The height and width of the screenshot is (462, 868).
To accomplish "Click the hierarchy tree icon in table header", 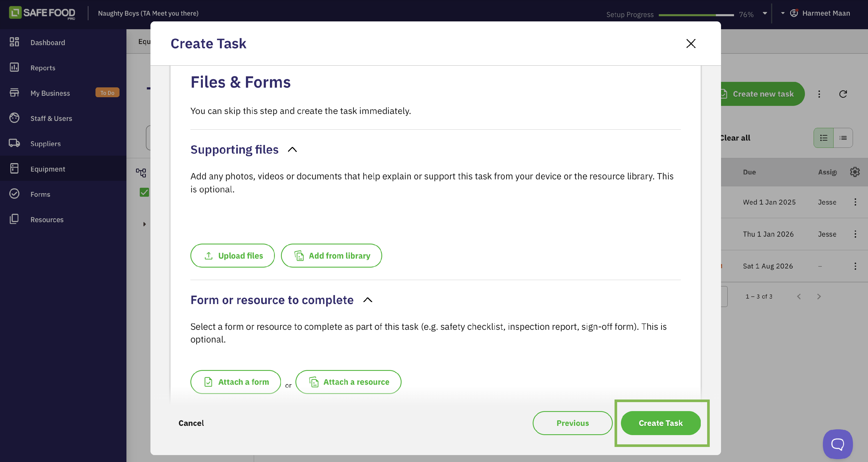I will coord(141,173).
